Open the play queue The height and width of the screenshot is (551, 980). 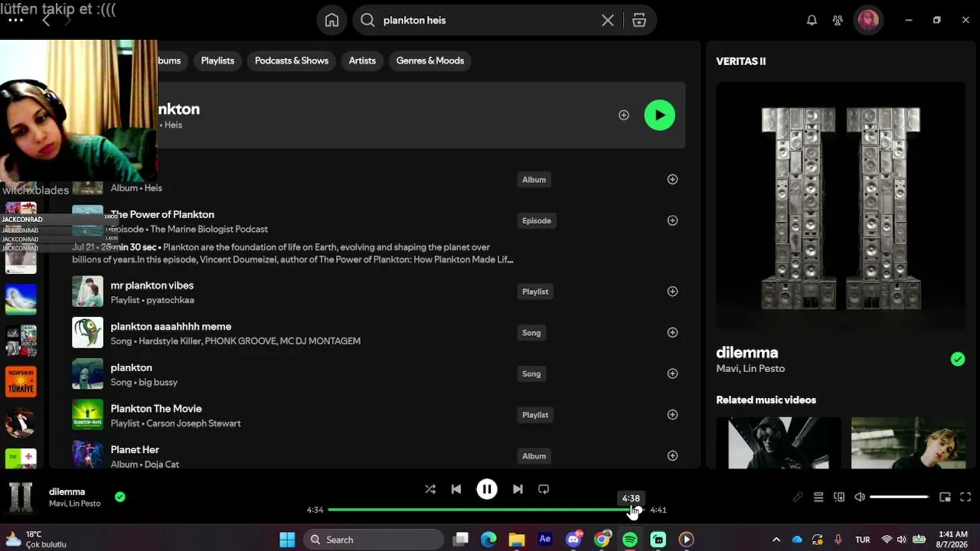pos(818,497)
